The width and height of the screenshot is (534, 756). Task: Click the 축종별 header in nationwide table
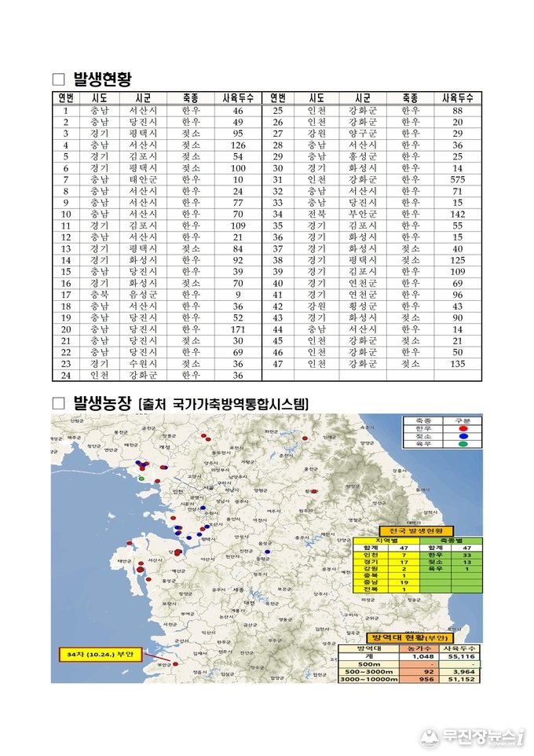point(451,541)
